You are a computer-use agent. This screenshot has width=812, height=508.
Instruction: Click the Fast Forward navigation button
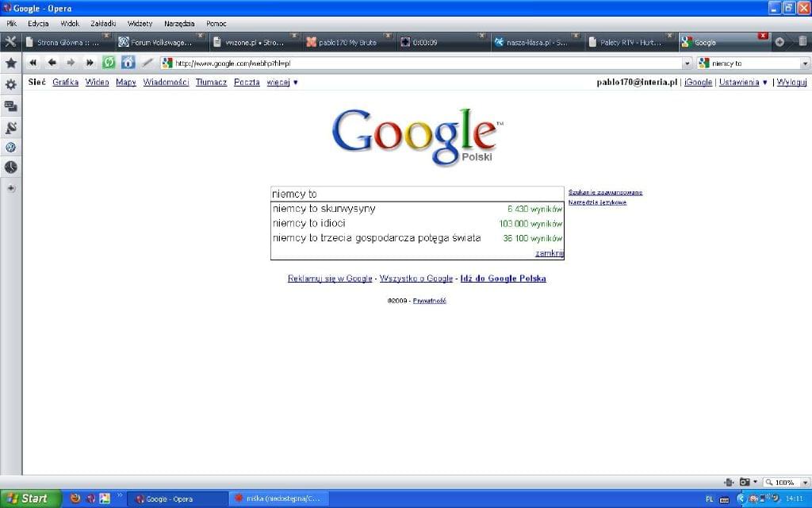pos(90,63)
